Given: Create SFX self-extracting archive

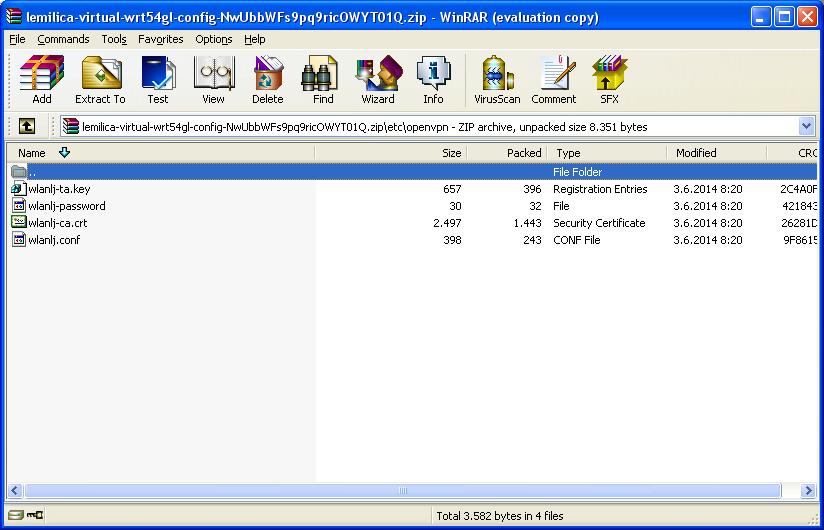Looking at the screenshot, I should coord(609,80).
